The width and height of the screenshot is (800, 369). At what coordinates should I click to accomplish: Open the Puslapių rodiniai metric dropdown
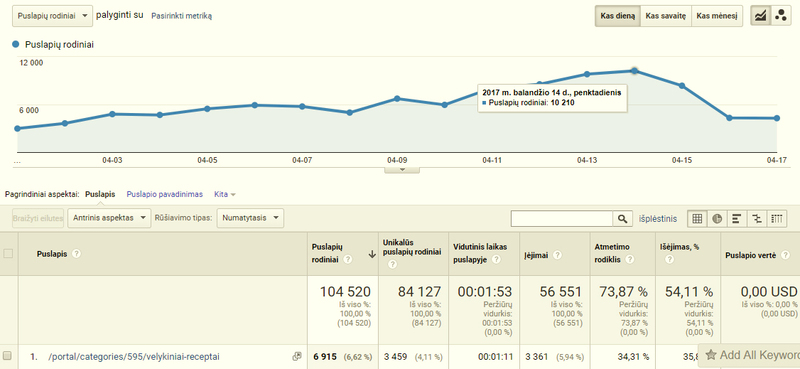click(53, 16)
